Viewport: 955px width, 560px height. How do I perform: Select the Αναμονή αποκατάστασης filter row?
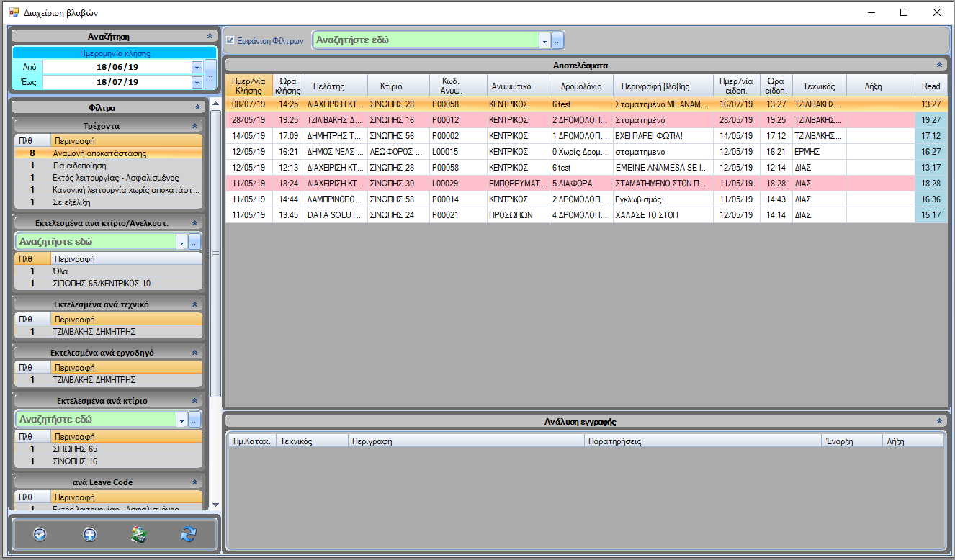click(108, 153)
